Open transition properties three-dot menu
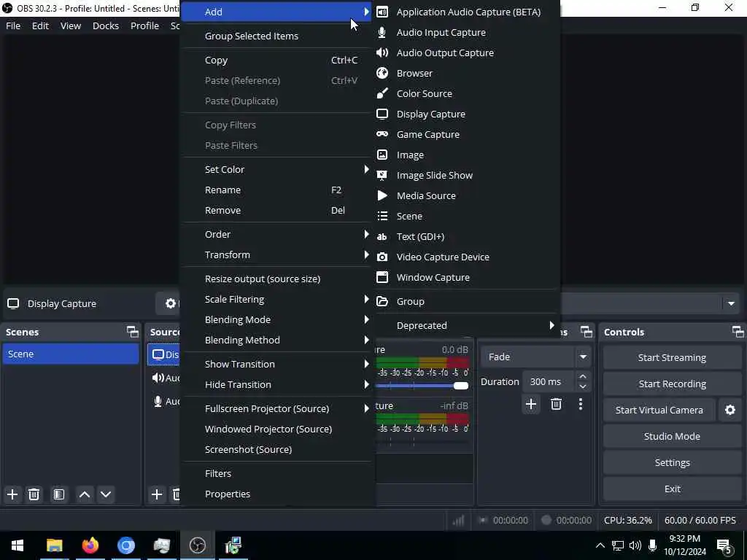The width and height of the screenshot is (747, 560). tap(580, 404)
